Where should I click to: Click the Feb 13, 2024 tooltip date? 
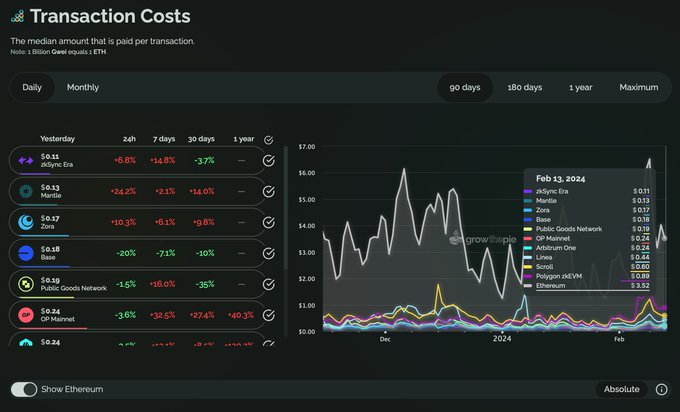pyautogui.click(x=560, y=179)
